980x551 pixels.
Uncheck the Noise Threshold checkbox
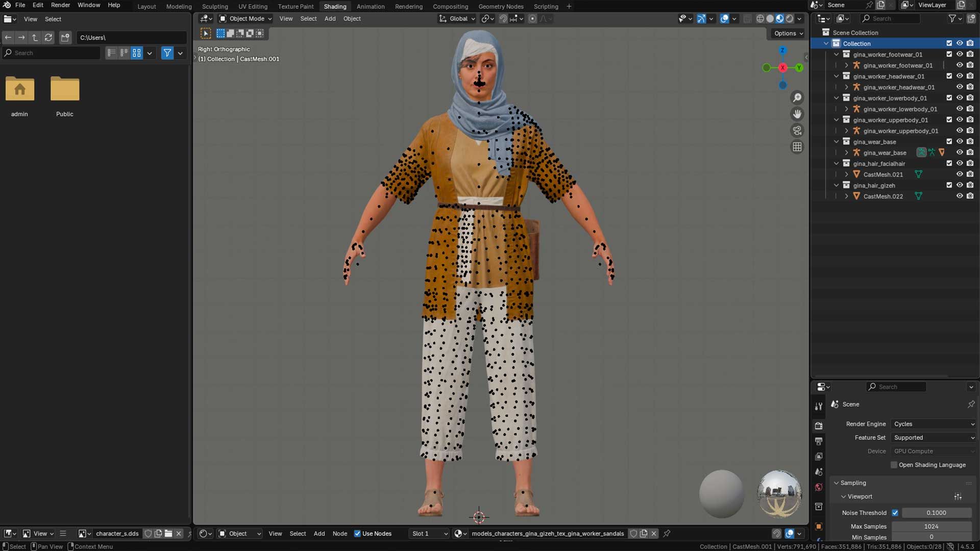tap(895, 513)
